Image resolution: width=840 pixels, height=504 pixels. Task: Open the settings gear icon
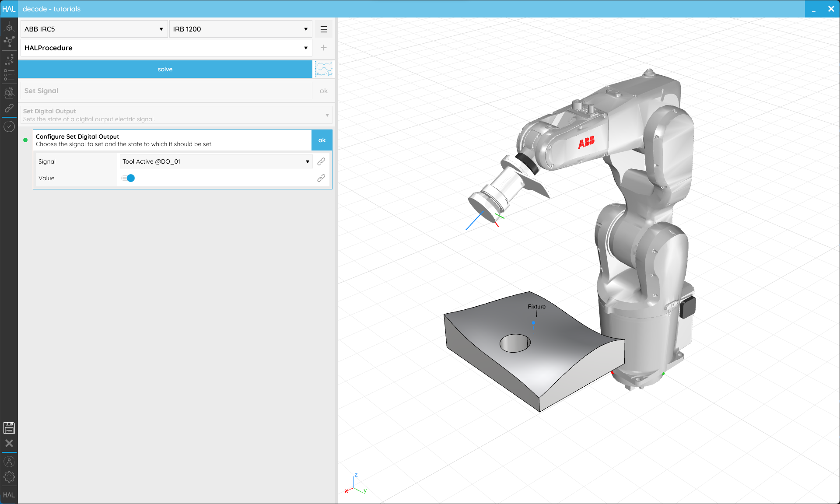(x=9, y=477)
